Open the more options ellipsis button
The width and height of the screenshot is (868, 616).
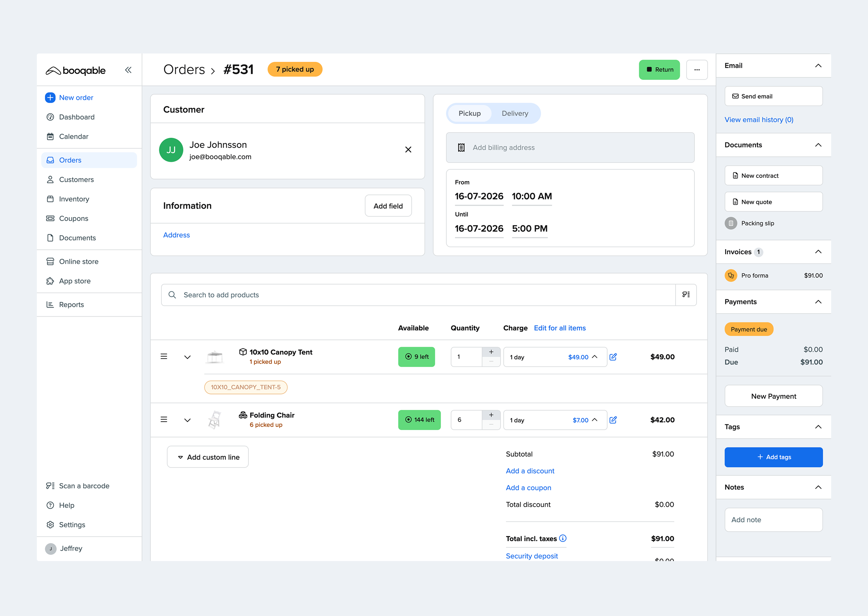(697, 70)
